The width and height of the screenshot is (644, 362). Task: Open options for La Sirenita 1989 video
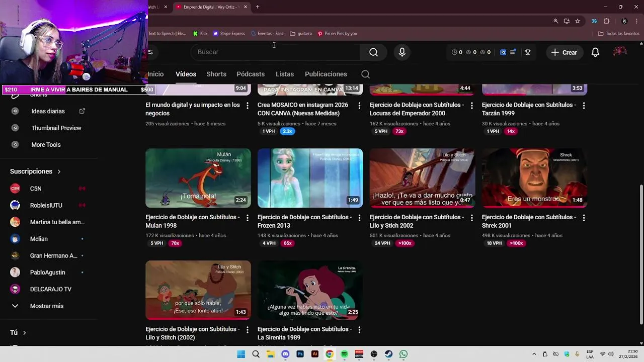(x=359, y=330)
